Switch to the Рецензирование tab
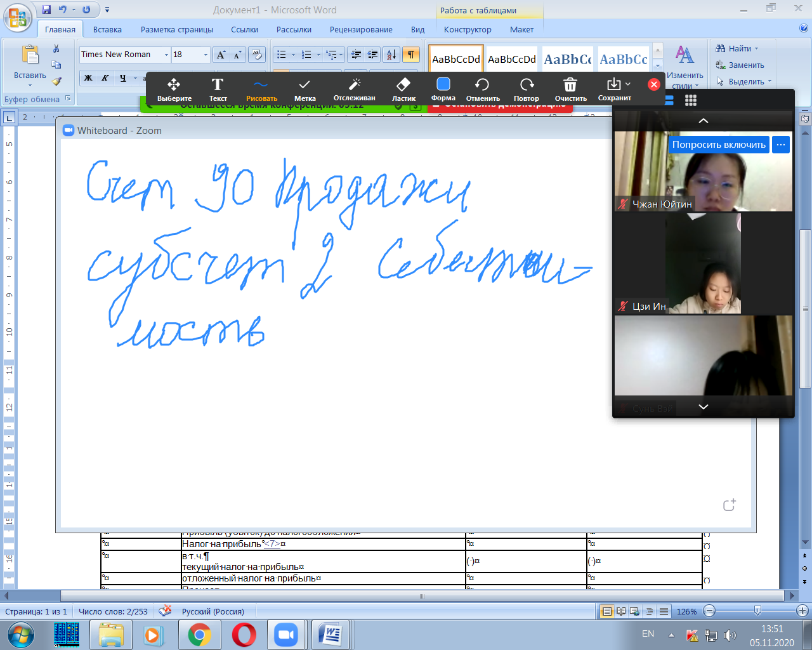Viewport: 812px width, 650px height. tap(361, 29)
